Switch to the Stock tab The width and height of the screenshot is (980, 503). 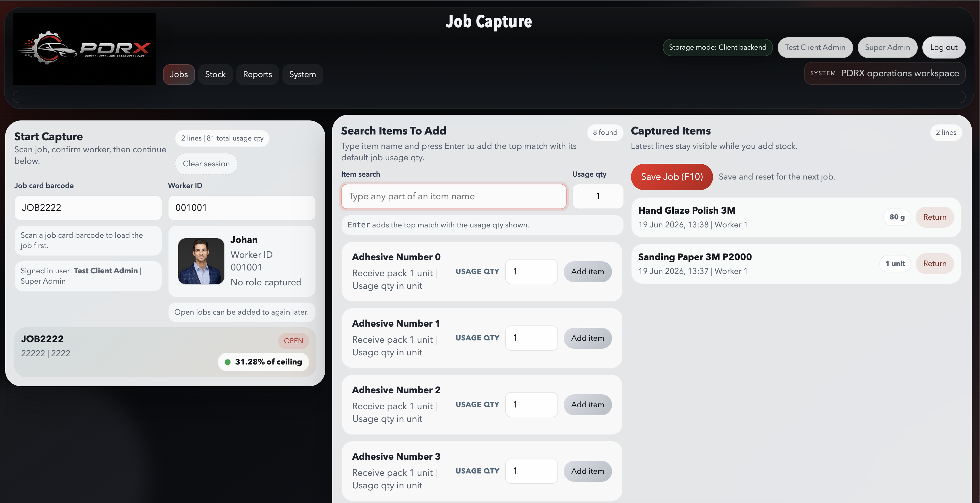(215, 75)
